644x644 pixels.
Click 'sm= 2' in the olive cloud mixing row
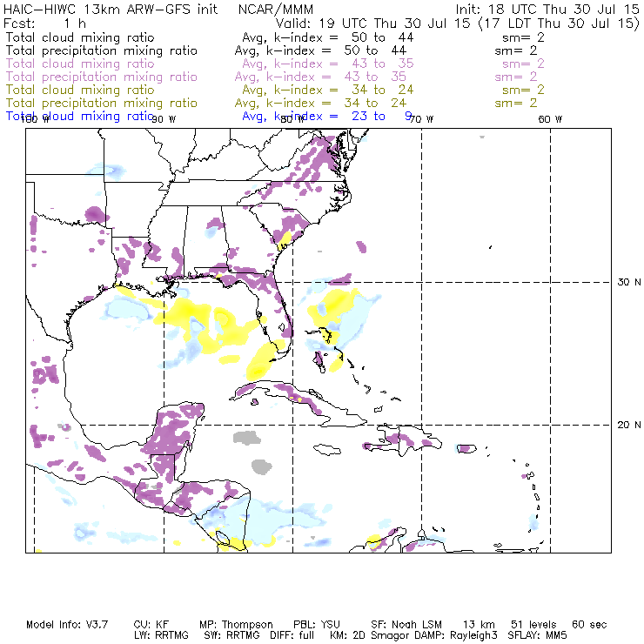523,90
